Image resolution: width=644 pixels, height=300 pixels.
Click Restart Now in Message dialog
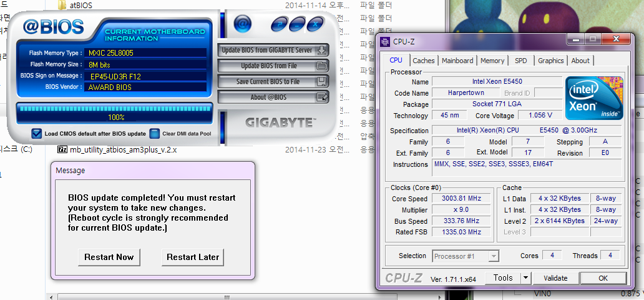pyautogui.click(x=109, y=257)
